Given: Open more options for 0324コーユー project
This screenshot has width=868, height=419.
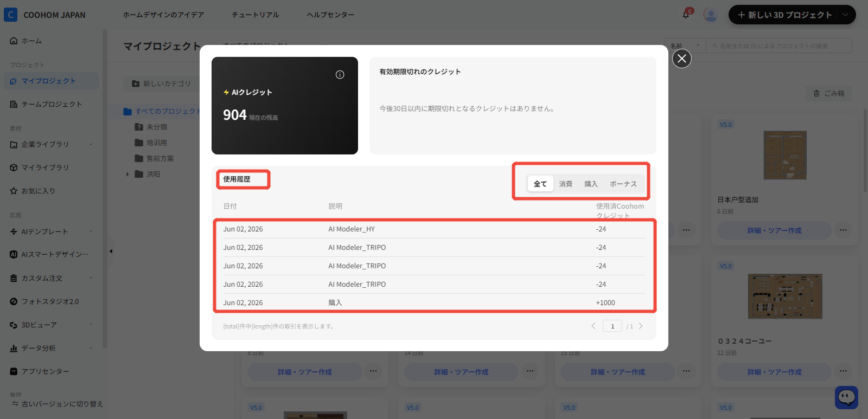Looking at the screenshot, I should coord(843,371).
